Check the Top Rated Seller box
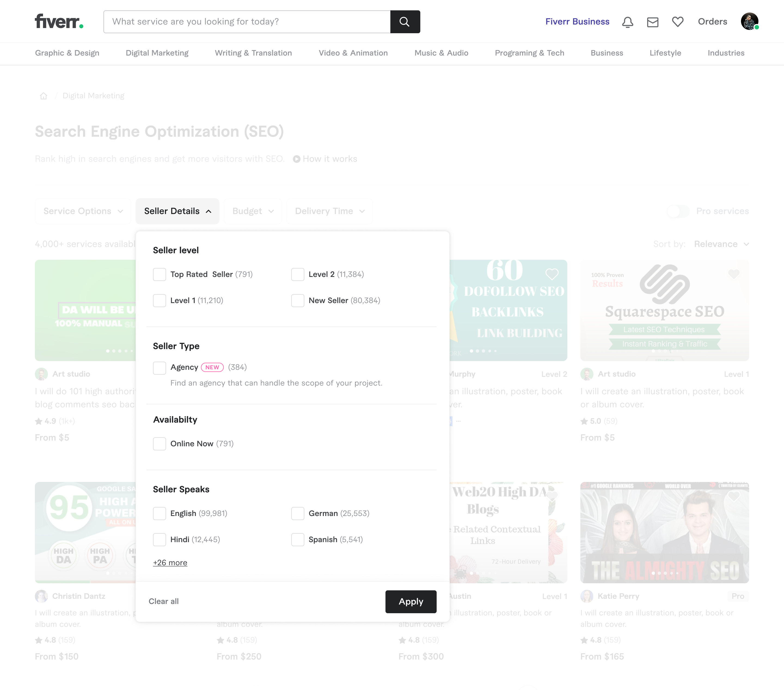The height and width of the screenshot is (690, 784). click(160, 274)
